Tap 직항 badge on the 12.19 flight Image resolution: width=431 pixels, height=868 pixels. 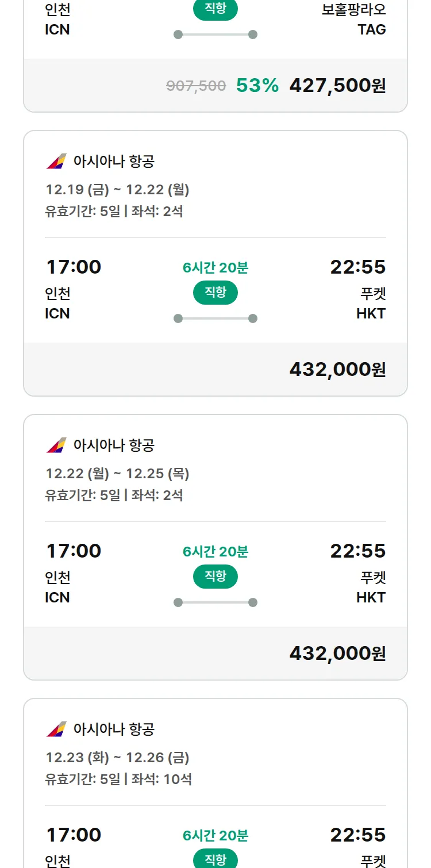[215, 293]
